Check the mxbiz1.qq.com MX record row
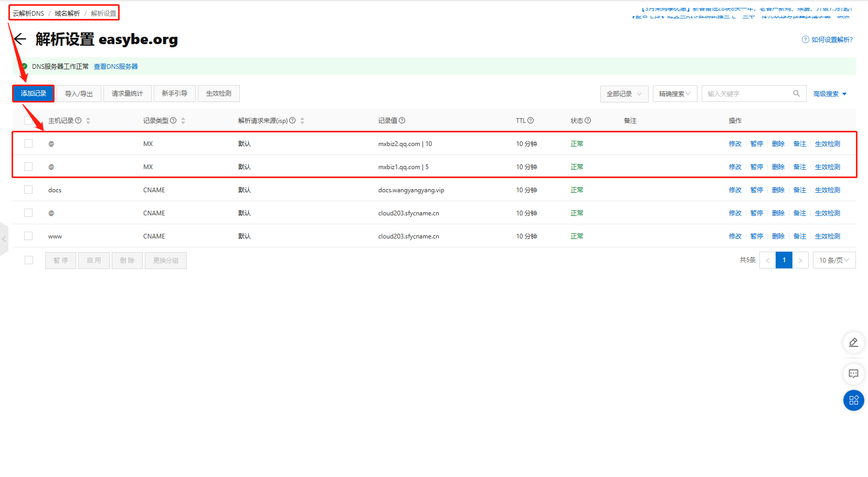The height and width of the screenshot is (477, 868). coord(28,167)
